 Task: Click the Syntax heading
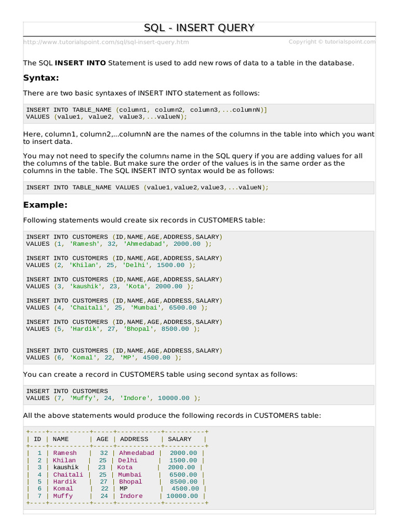41,78
